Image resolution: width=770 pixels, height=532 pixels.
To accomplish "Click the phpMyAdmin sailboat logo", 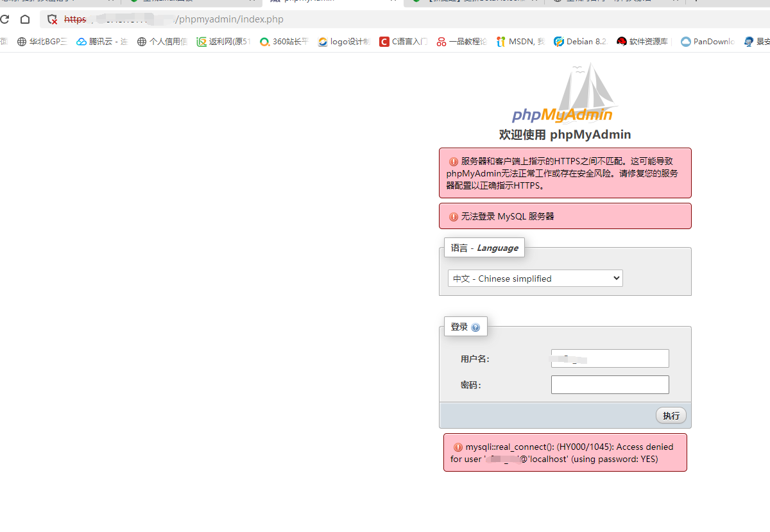I will (x=565, y=93).
